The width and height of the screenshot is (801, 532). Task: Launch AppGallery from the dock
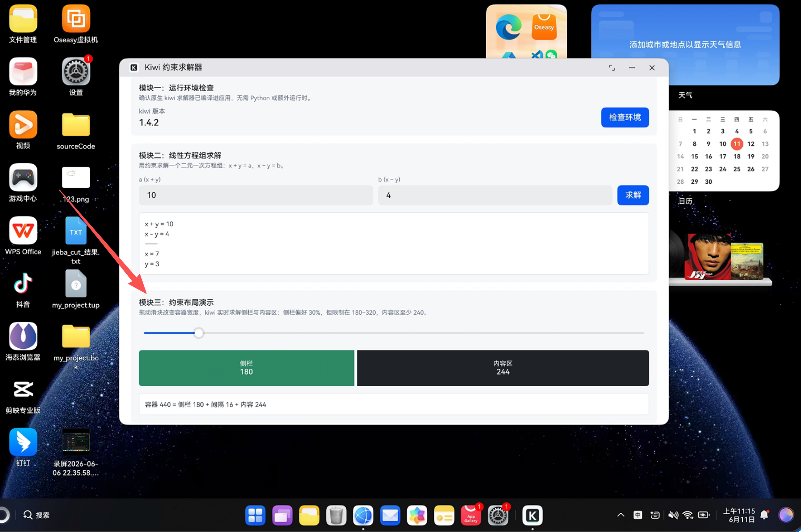tap(471, 515)
